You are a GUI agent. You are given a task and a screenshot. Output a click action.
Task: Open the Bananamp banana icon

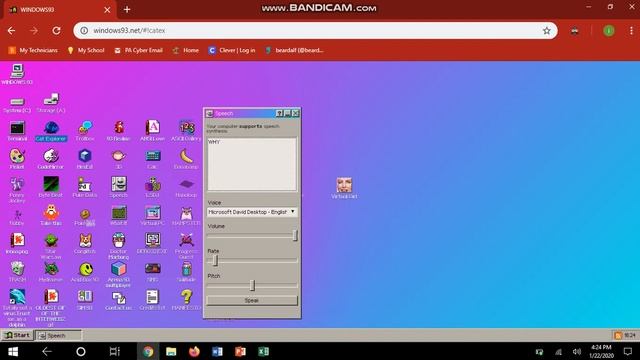(186, 159)
